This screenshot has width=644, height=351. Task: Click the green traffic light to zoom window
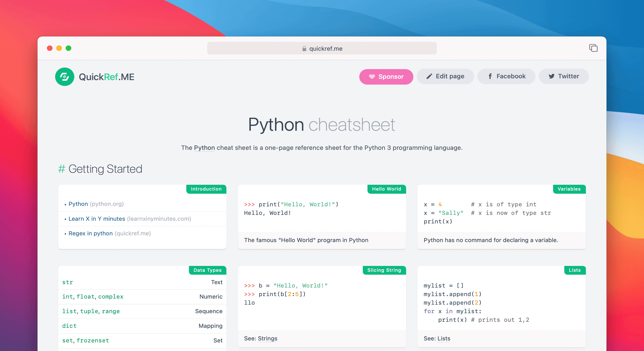(68, 48)
